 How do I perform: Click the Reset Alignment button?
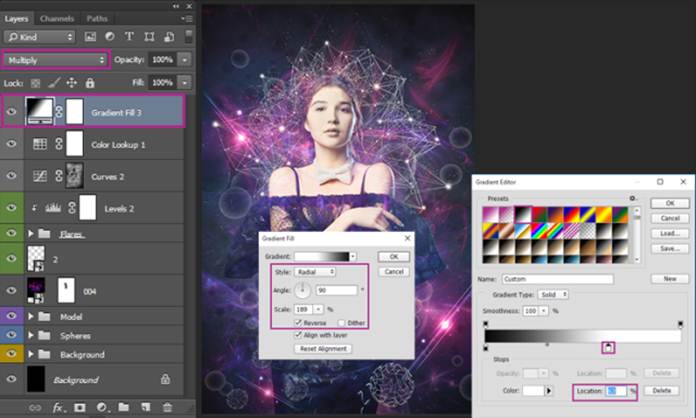(322, 348)
